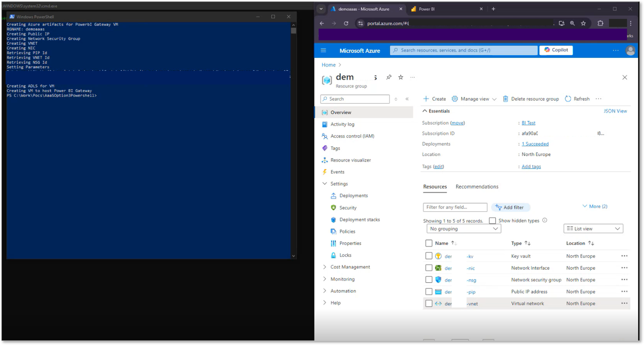
Task: Collapse the resource menu with double chevron
Action: point(407,99)
